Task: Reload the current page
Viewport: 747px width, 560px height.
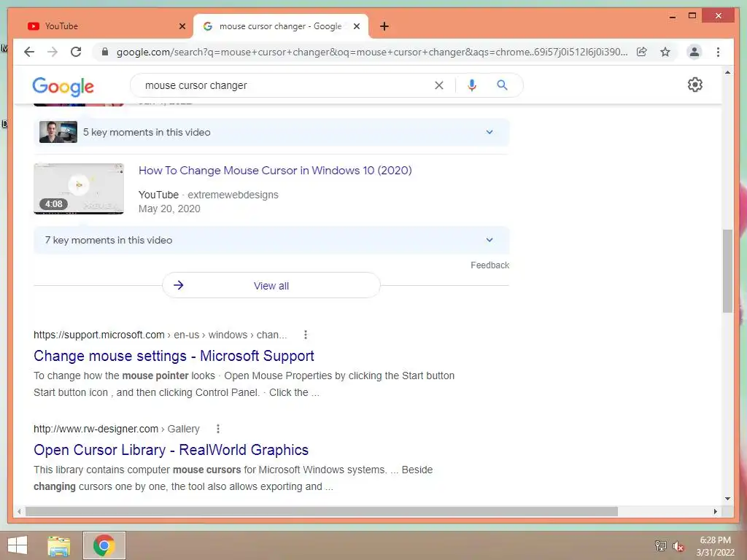Action: pyautogui.click(x=76, y=52)
